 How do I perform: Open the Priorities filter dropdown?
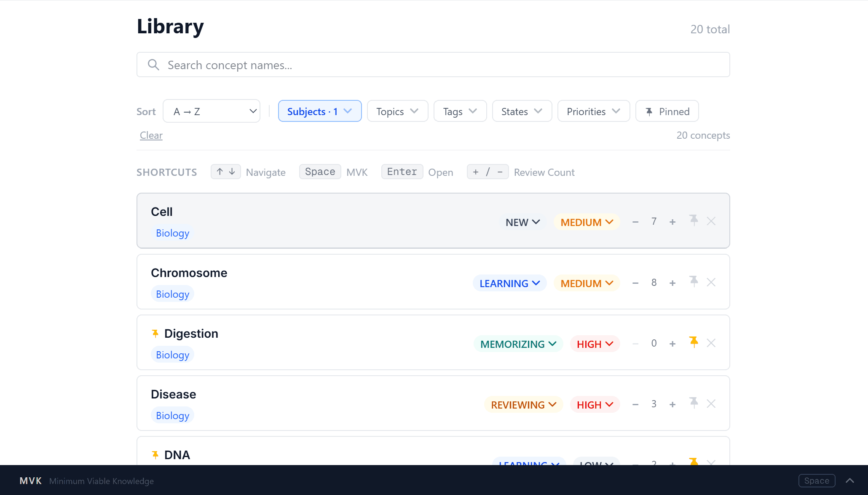(594, 111)
